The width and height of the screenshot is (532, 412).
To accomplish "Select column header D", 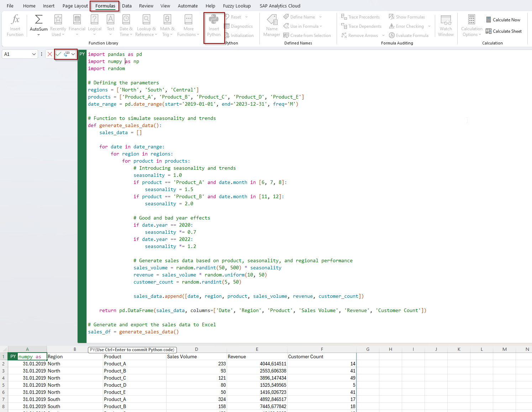I will tap(196, 349).
